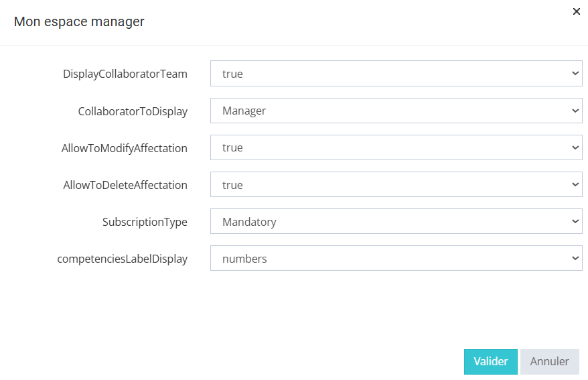Expand the SubscriptionType Mandatory dropdown
This screenshot has width=588, height=380.
pos(396,221)
